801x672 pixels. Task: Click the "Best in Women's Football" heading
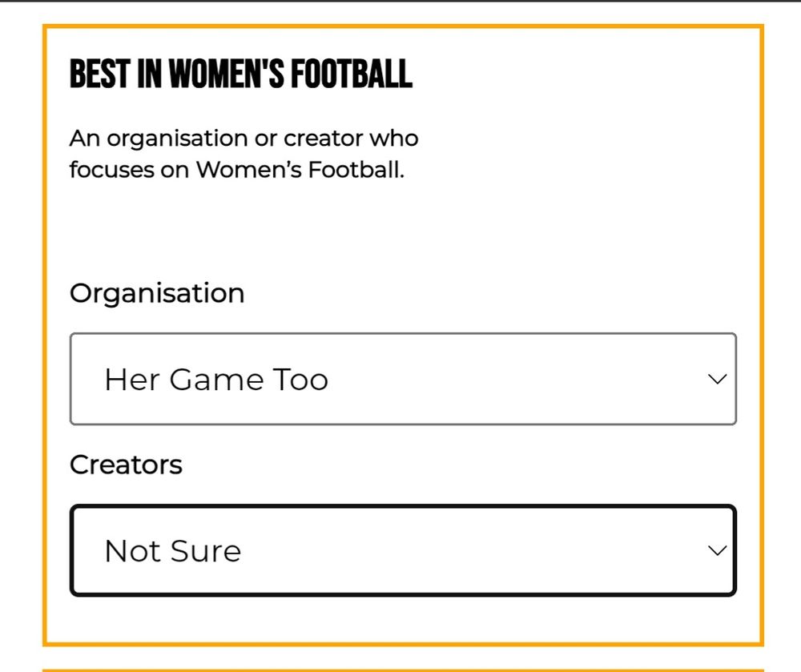240,74
